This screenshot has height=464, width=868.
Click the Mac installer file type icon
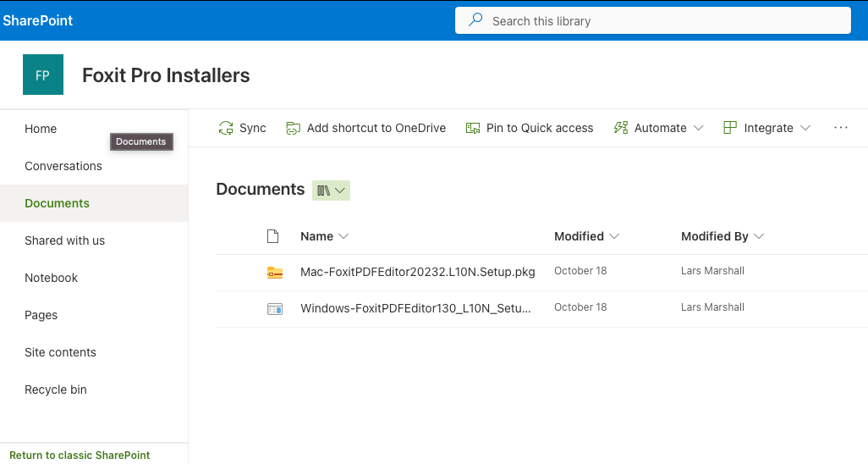point(274,273)
